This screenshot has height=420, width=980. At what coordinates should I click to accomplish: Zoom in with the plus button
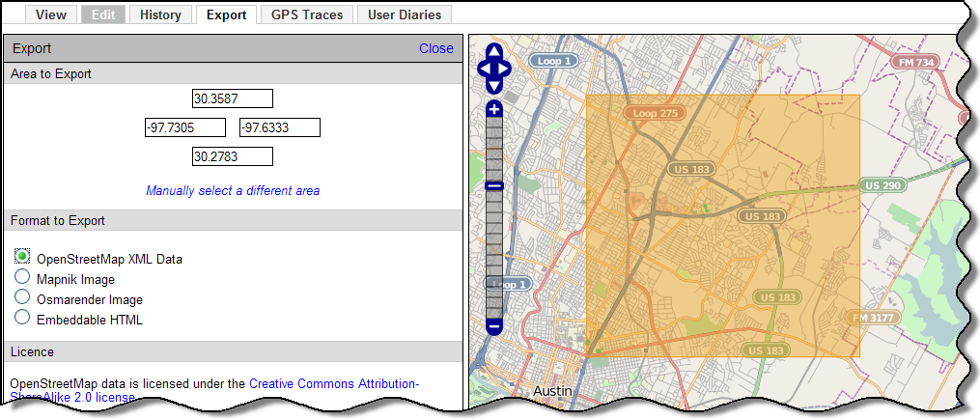(493, 109)
